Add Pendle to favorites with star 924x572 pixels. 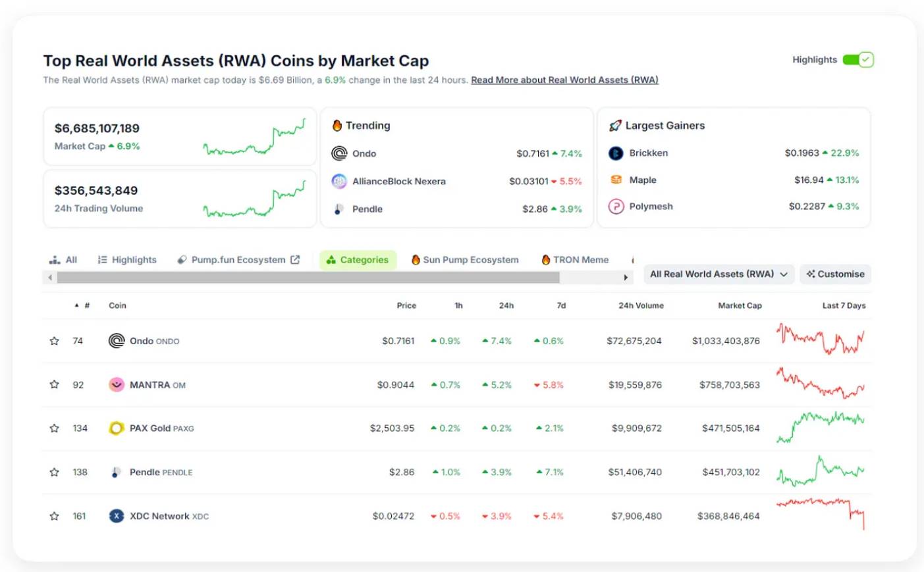[x=55, y=472]
